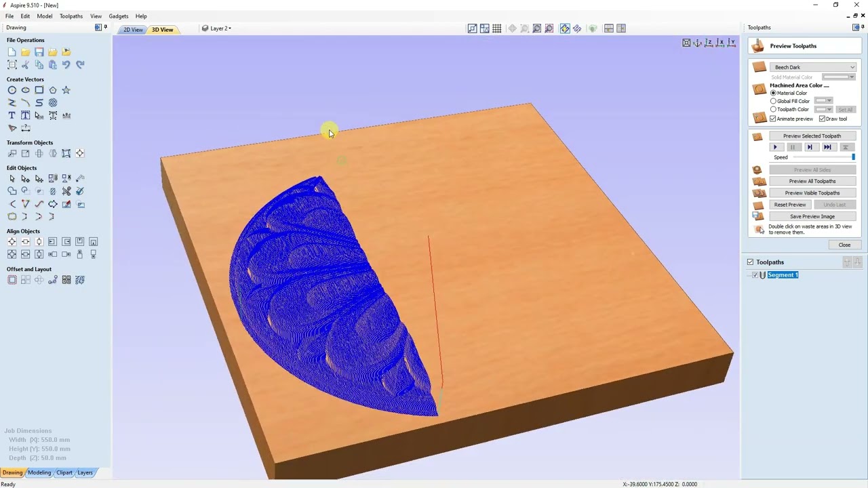Click Preview Selected Toolpath button
The image size is (868, 488).
(x=812, y=136)
